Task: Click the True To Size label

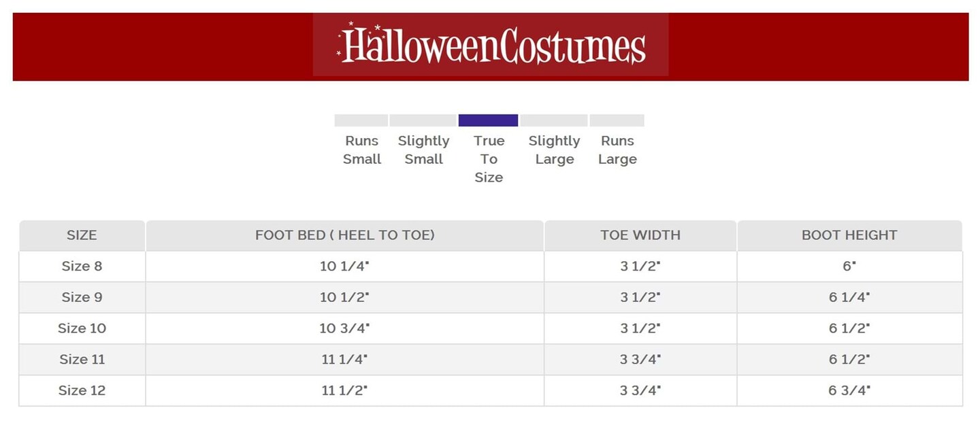Action: pyautogui.click(x=489, y=159)
